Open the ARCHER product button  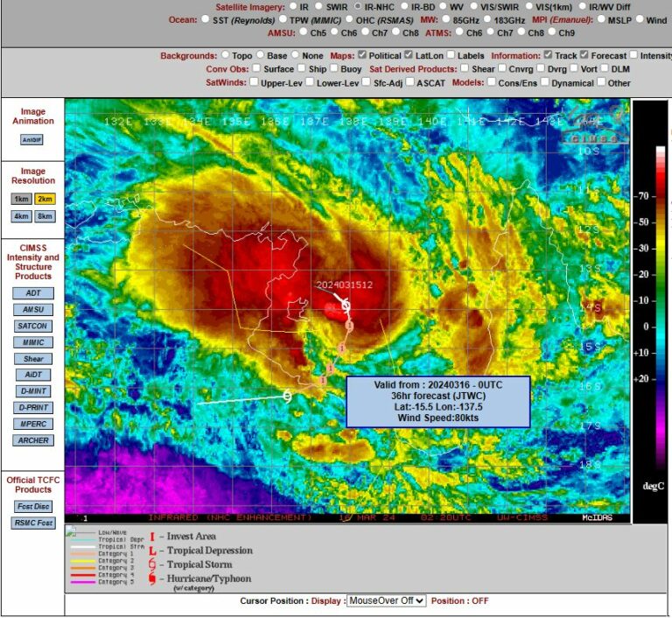33,440
